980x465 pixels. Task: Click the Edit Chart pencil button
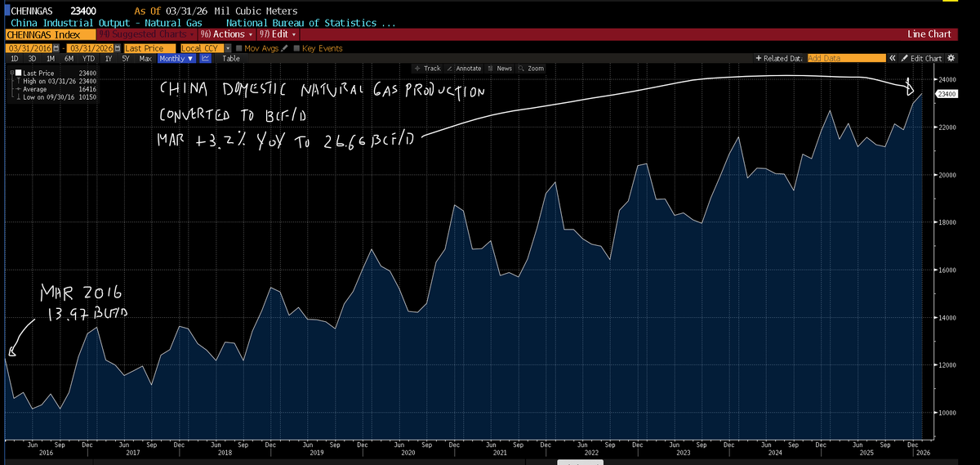click(921, 58)
